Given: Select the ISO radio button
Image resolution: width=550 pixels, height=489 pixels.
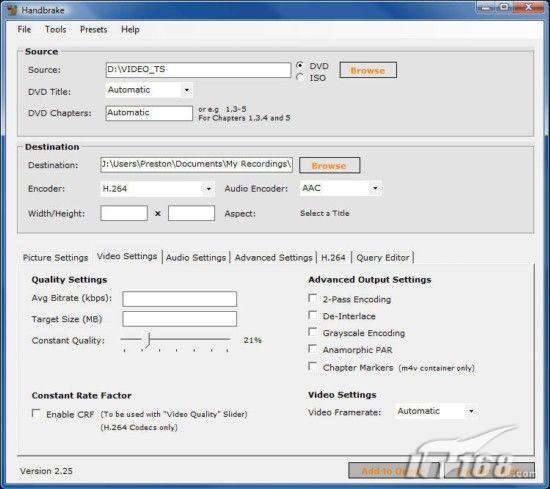Looking at the screenshot, I should (300, 77).
